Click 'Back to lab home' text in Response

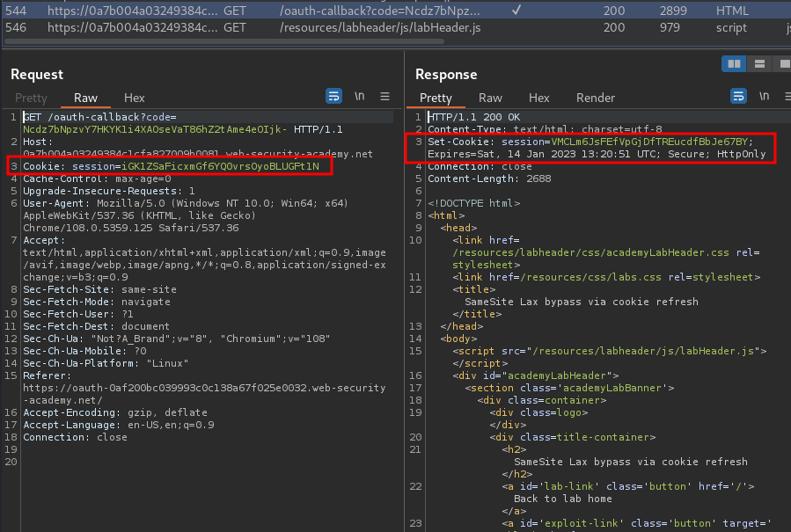tap(562, 499)
